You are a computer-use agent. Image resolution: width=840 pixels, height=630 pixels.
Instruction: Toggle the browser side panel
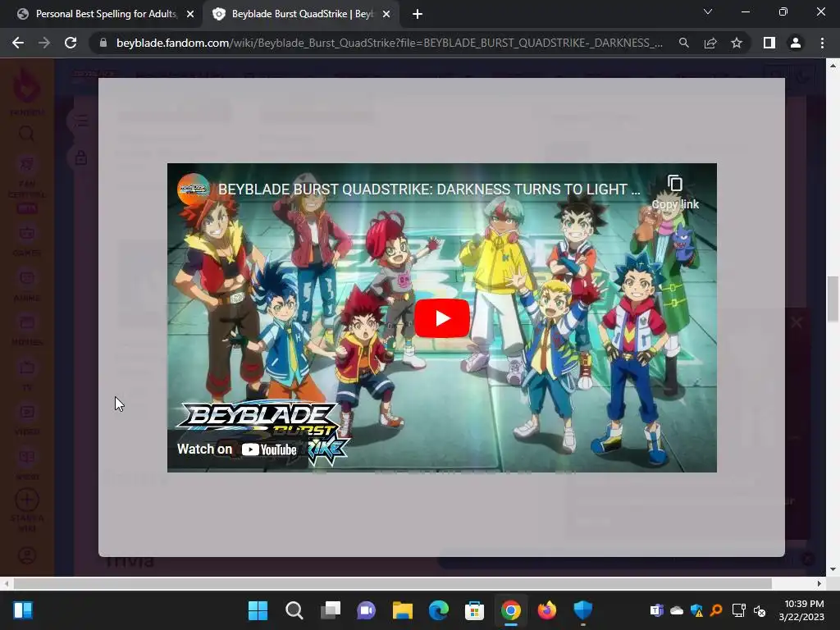tap(769, 43)
